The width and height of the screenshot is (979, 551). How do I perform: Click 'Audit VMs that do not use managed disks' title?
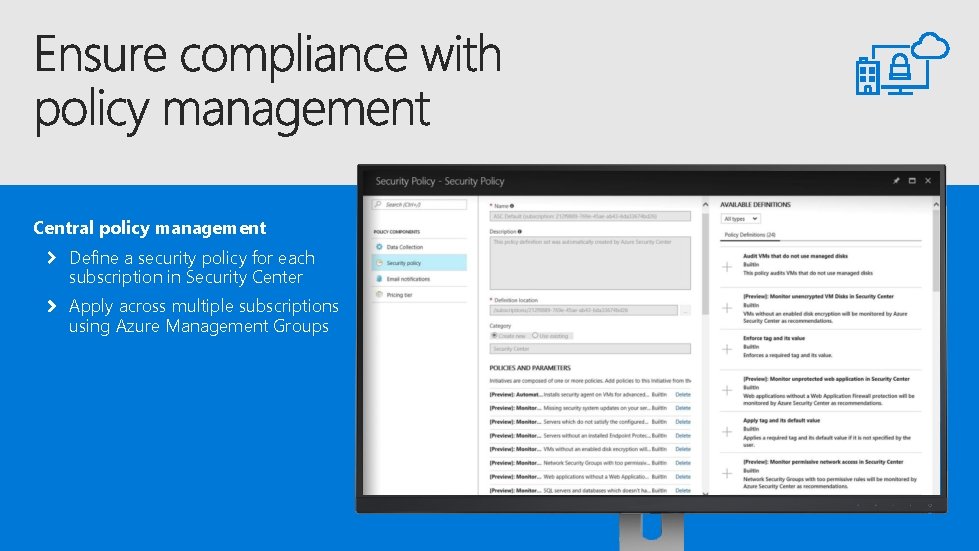click(795, 256)
